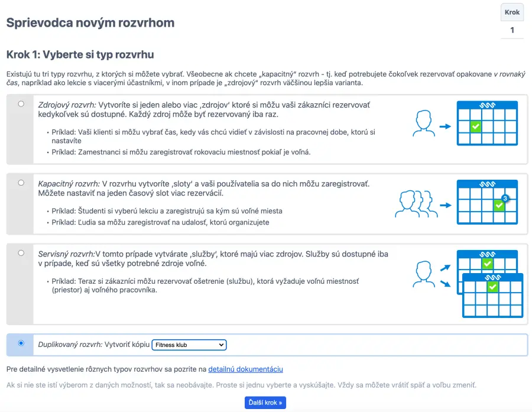
Task: Click the calendar icon in Zdrojový rozvrh row
Action: tap(486, 123)
